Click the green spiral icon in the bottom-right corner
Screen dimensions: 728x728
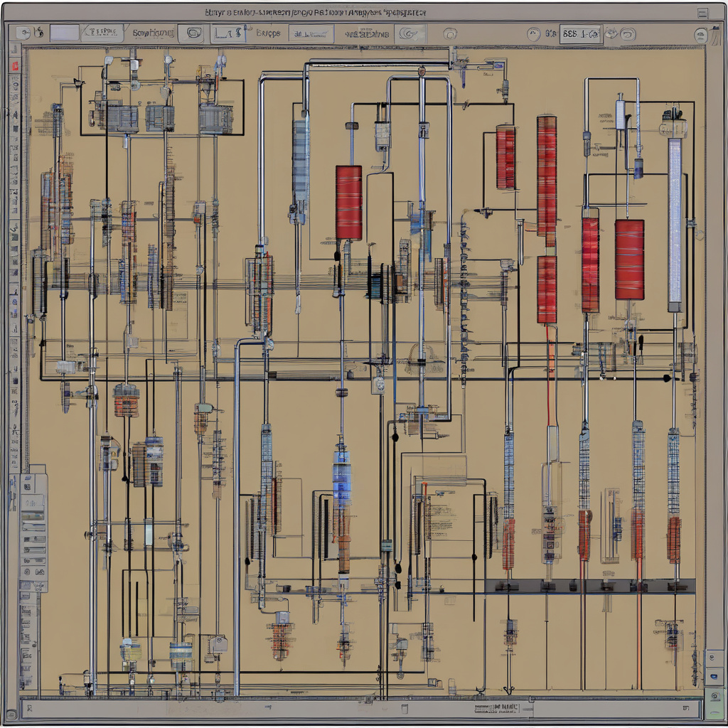714,695
